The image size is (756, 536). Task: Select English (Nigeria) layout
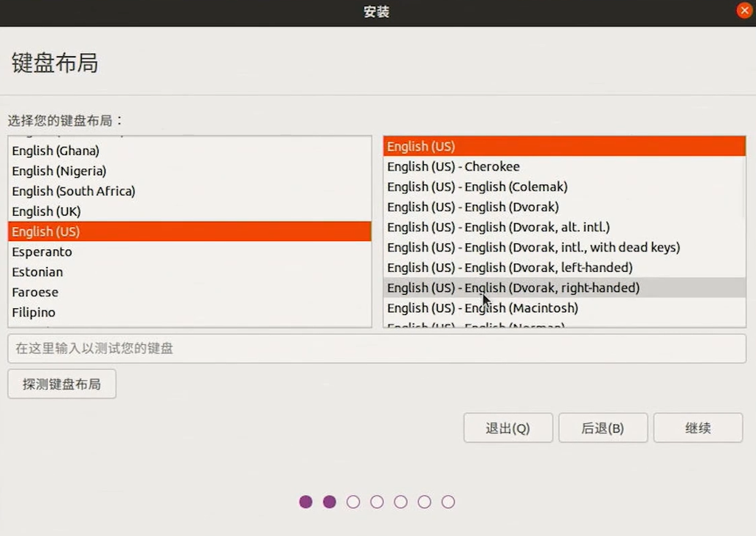190,171
